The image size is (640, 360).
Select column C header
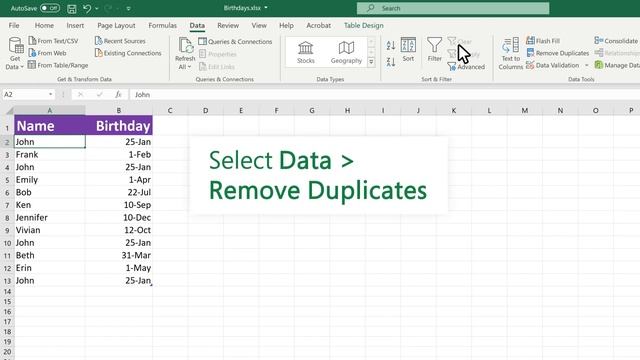pos(170,110)
